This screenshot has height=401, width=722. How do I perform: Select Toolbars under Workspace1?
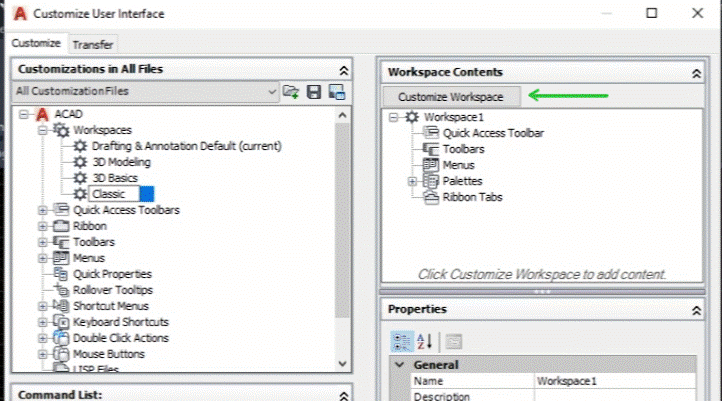click(464, 149)
